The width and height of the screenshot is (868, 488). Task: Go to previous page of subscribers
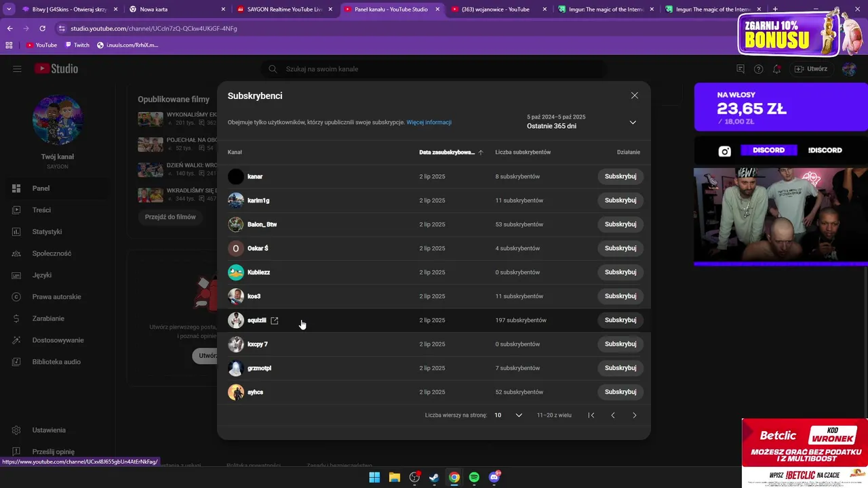613,415
